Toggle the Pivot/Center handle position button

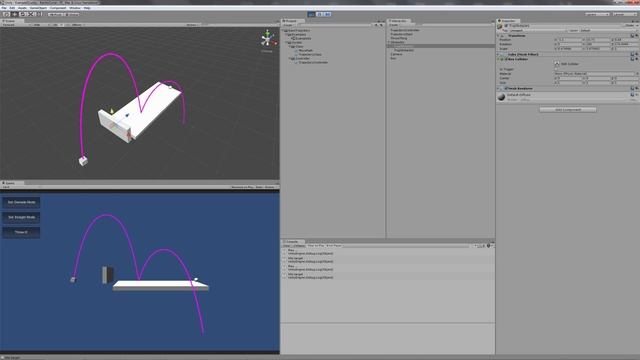tap(56, 14)
